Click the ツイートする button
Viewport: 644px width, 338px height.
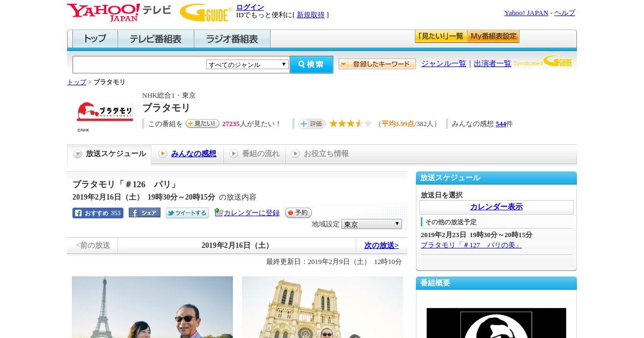click(187, 213)
